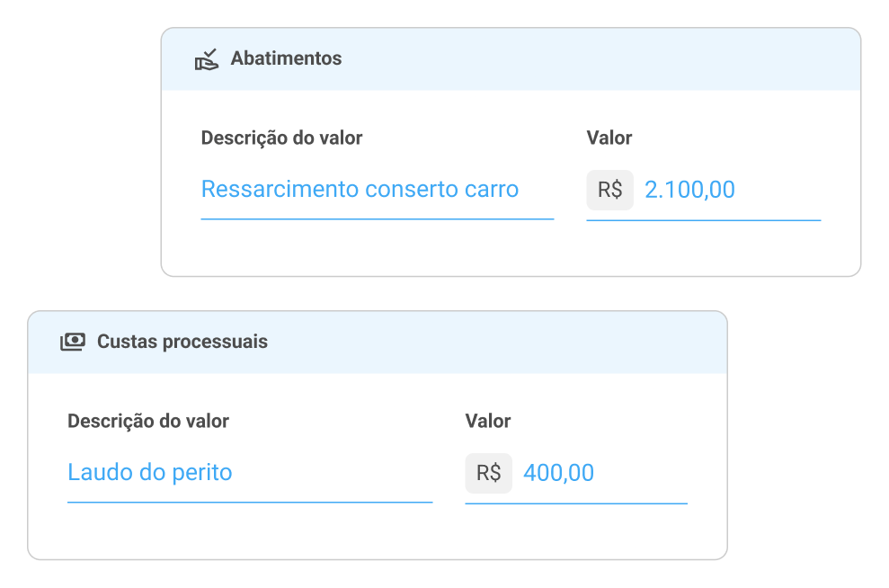Viewport: 889px width, 588px height.
Task: Select the Abatimentos header title
Action: (287, 58)
